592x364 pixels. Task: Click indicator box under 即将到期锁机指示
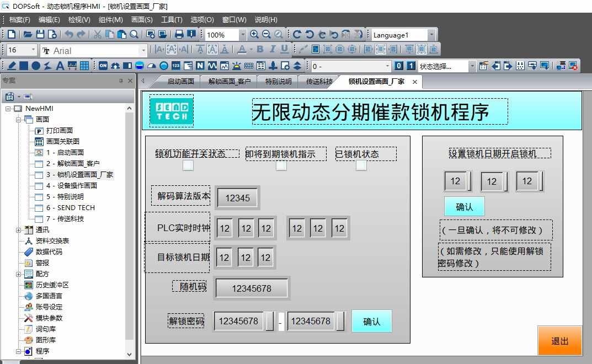(x=281, y=165)
